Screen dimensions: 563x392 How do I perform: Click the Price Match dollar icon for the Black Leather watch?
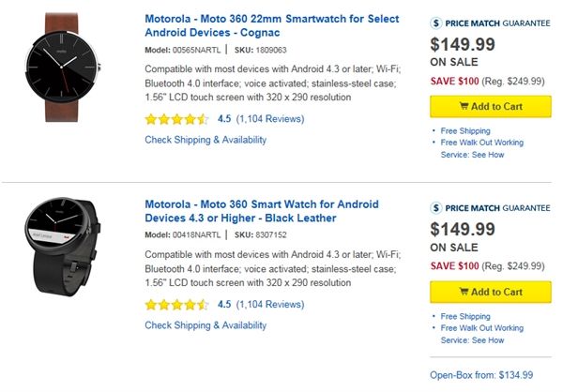click(437, 207)
